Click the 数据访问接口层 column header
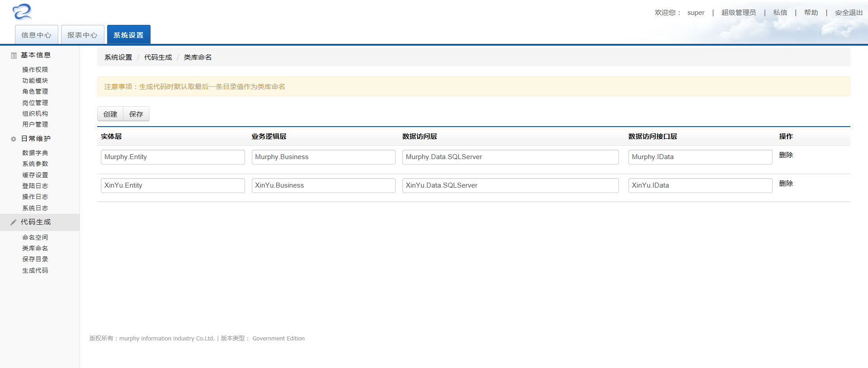Image resolution: width=868 pixels, height=368 pixels. pyautogui.click(x=652, y=137)
